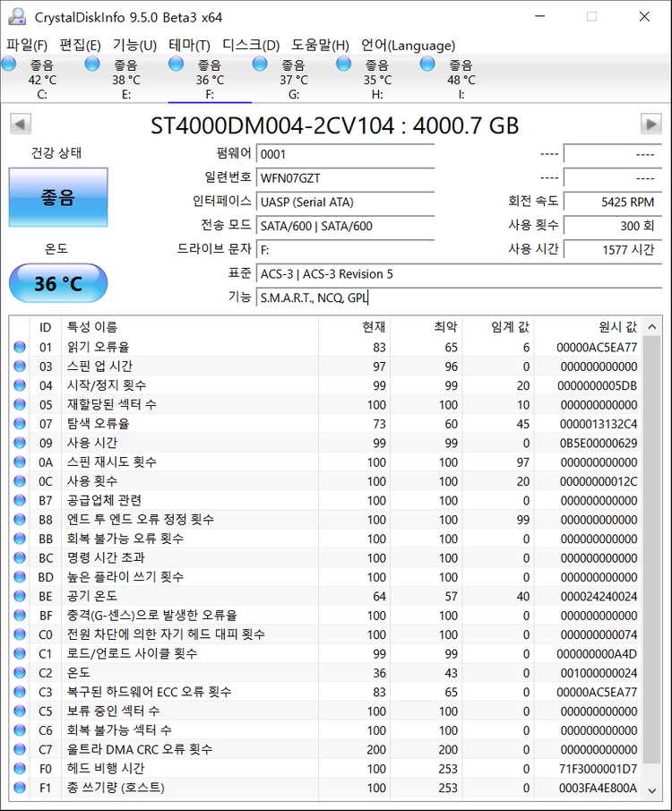Click status icon of 울트라 DMA CRC row
The height and width of the screenshot is (811, 672).
[20, 749]
